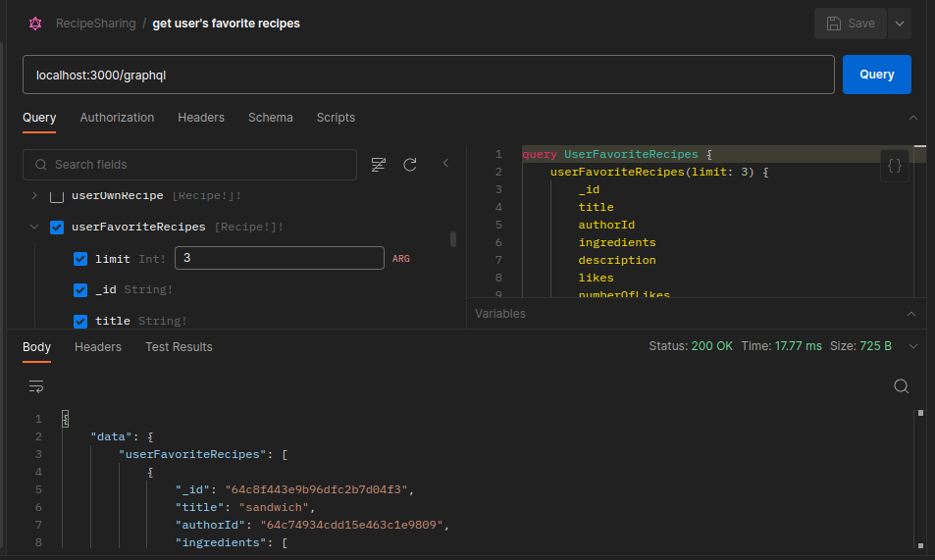Open the response Headers tab
This screenshot has width=935, height=560.
98,347
